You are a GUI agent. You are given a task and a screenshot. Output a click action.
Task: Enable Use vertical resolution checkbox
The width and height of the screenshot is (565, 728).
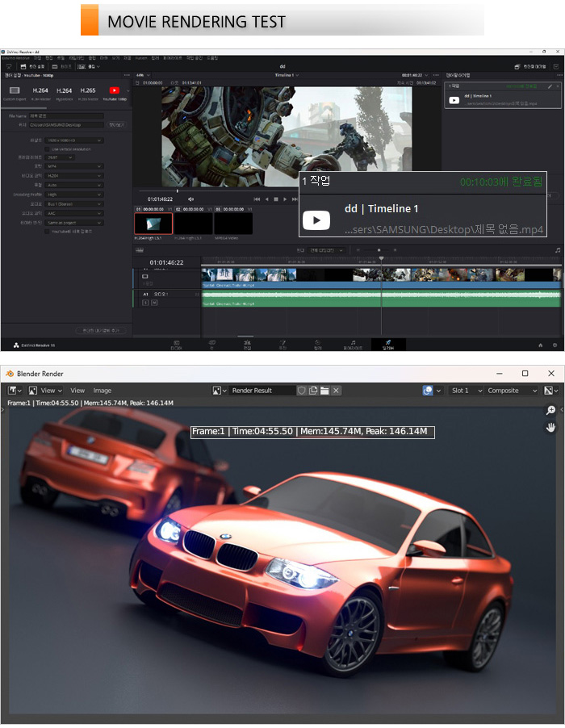48,149
